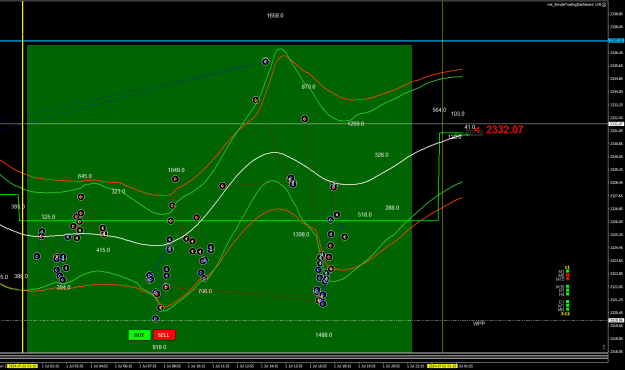Click the 103.0 value label

[458, 114]
